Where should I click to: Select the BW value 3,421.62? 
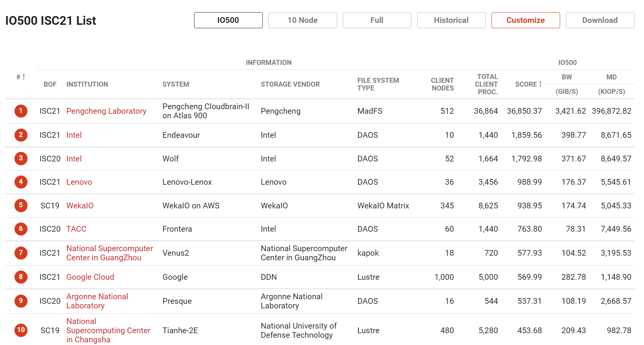tap(570, 111)
